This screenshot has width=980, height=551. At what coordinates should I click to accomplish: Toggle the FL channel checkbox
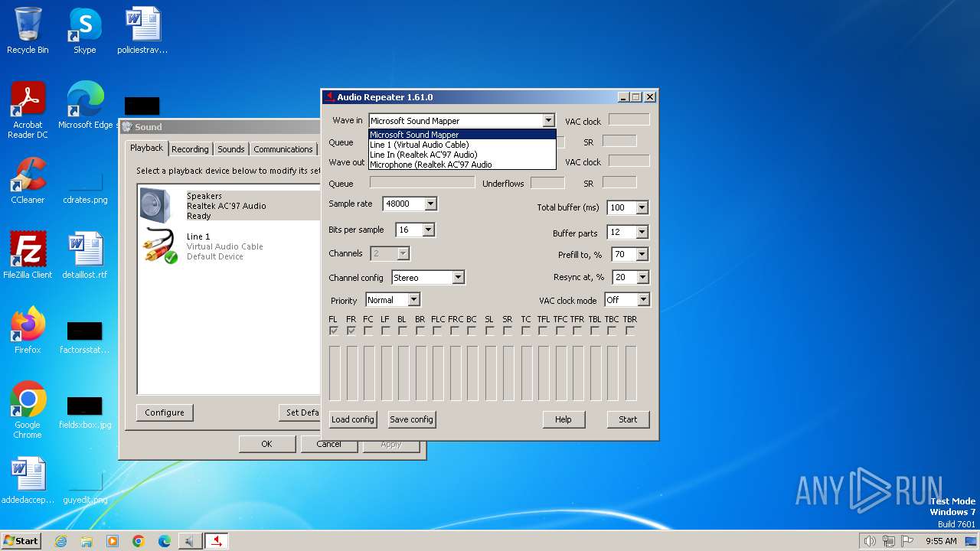coord(334,331)
